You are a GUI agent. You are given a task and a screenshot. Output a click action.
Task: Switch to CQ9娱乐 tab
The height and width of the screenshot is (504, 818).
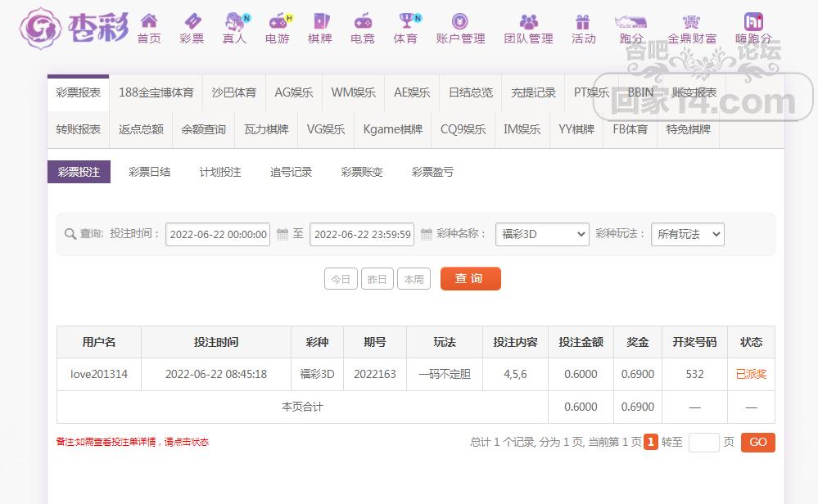[463, 129]
